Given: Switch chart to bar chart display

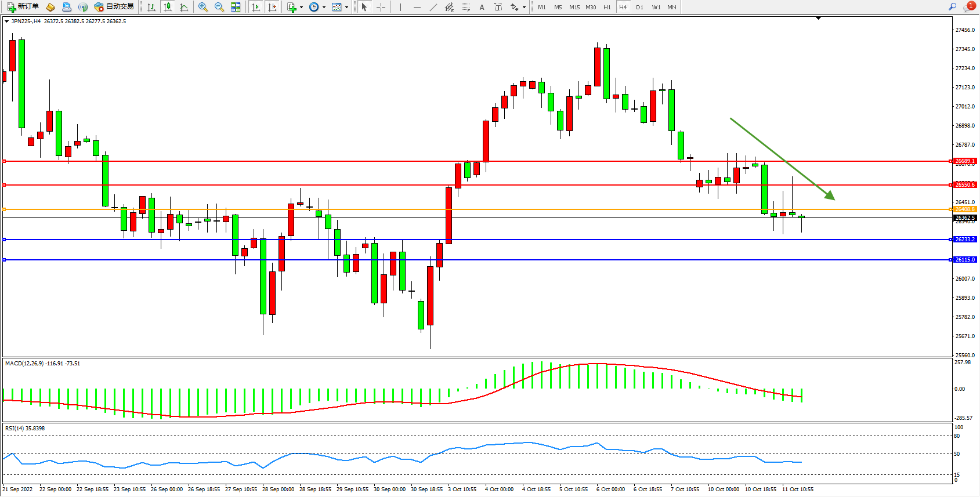Looking at the screenshot, I should click(x=151, y=7).
